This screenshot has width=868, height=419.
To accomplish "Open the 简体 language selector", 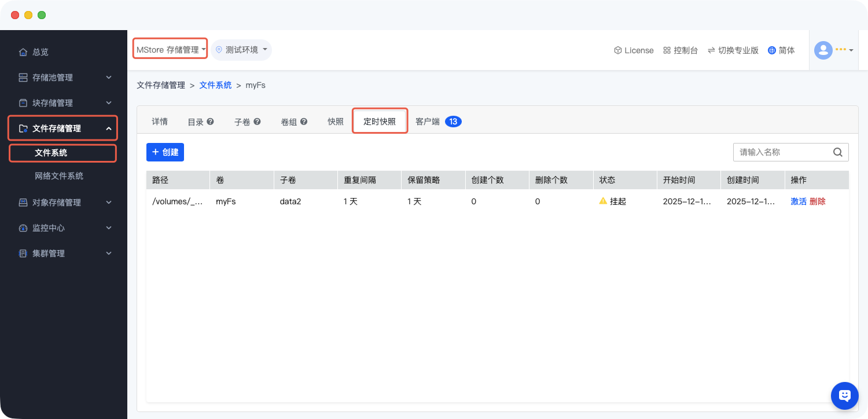I will coord(781,50).
